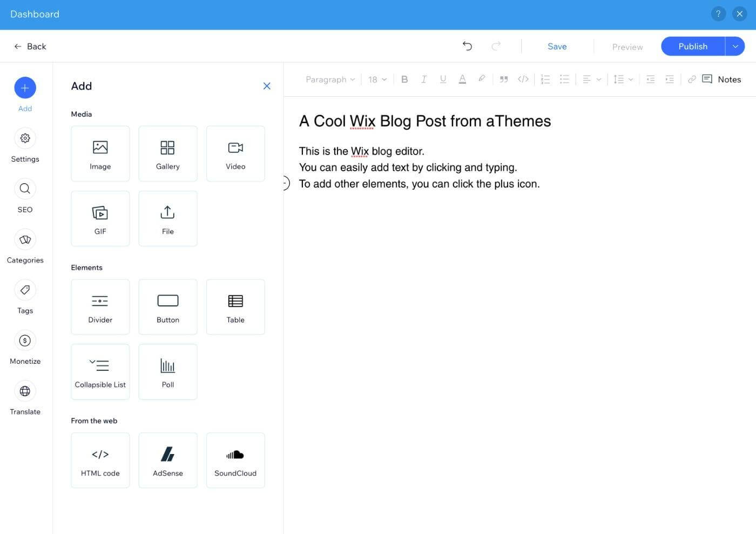Open Dashboard help question mark
756x534 pixels.
(x=718, y=14)
